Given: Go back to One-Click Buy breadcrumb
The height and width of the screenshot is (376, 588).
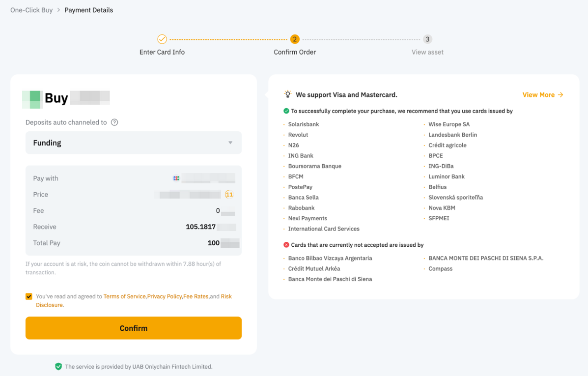Looking at the screenshot, I should click(31, 10).
